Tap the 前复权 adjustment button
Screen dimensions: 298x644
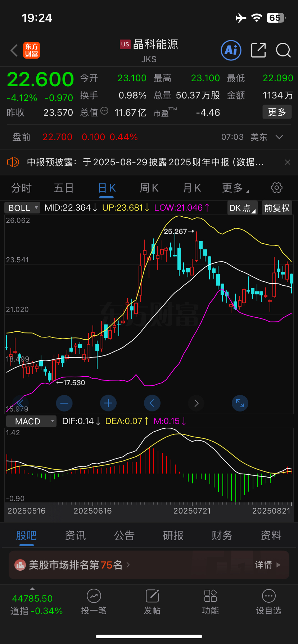tap(277, 208)
